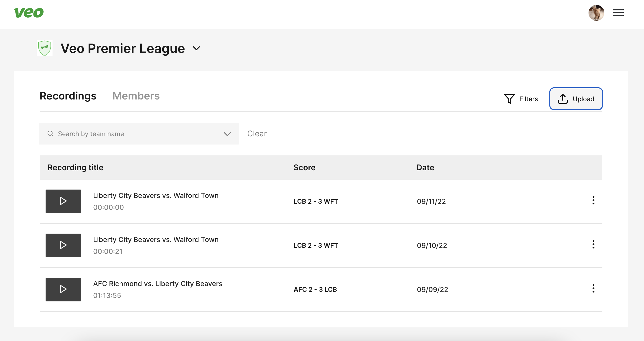The height and width of the screenshot is (341, 644).
Task: Click the date 09/10/22
Action: (432, 245)
